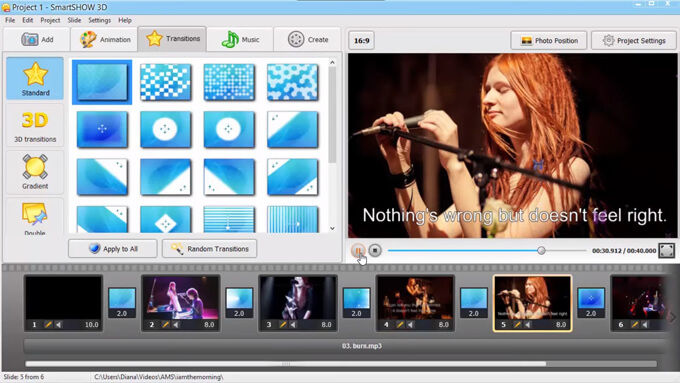
Task: Open the 3D transitions category
Action: coord(35,125)
